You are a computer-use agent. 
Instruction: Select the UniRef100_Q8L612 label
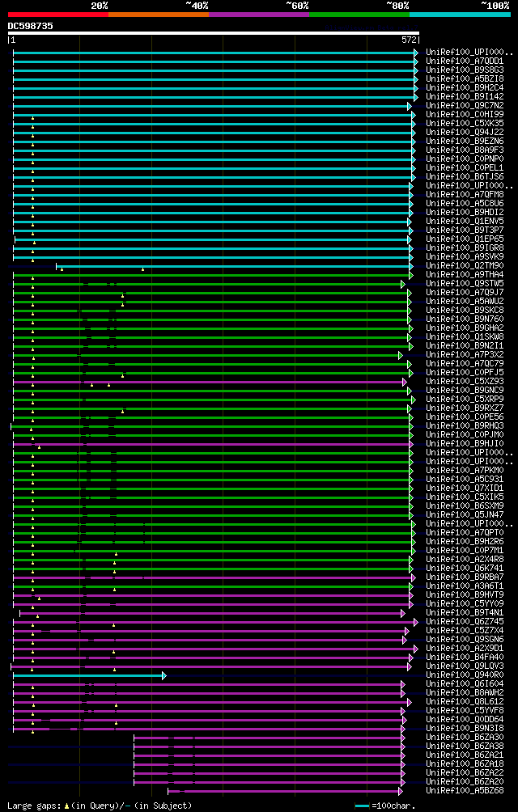click(x=465, y=702)
